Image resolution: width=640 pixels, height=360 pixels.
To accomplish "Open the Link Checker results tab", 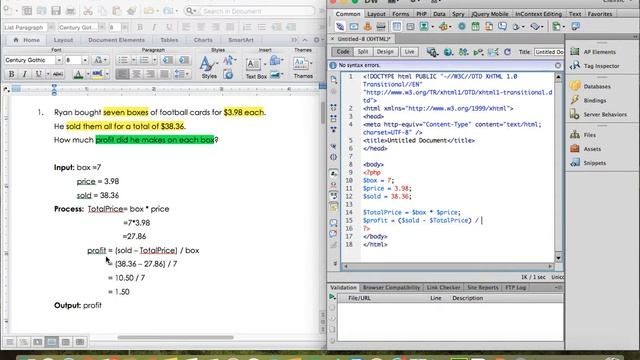I will point(443,287).
